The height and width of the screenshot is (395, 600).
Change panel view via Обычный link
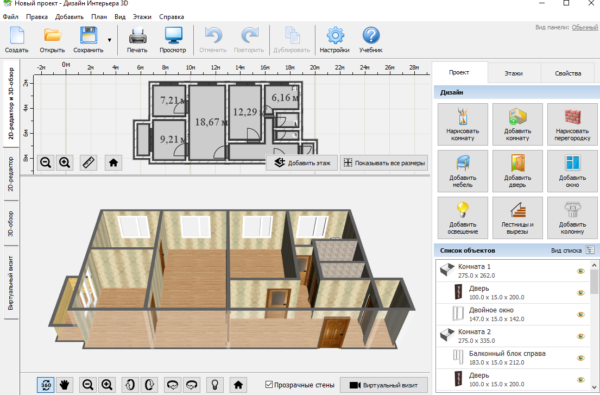point(585,27)
